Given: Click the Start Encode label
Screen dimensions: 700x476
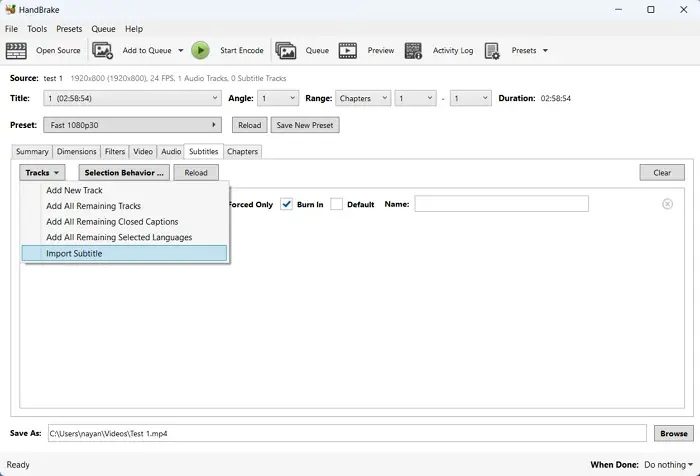Looking at the screenshot, I should pos(242,50).
